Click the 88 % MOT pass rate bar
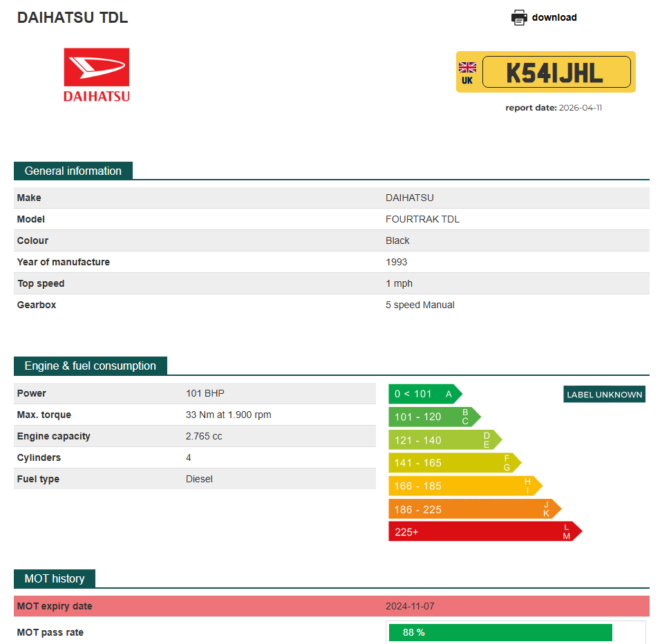This screenshot has width=660, height=644. click(500, 632)
